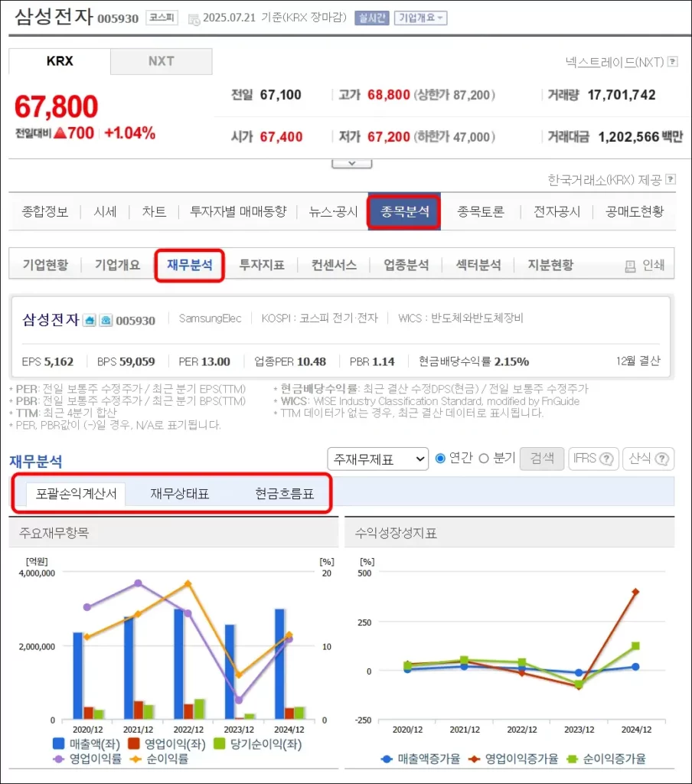Open the 공매도현황 tab
The width and height of the screenshot is (692, 784).
click(x=635, y=211)
